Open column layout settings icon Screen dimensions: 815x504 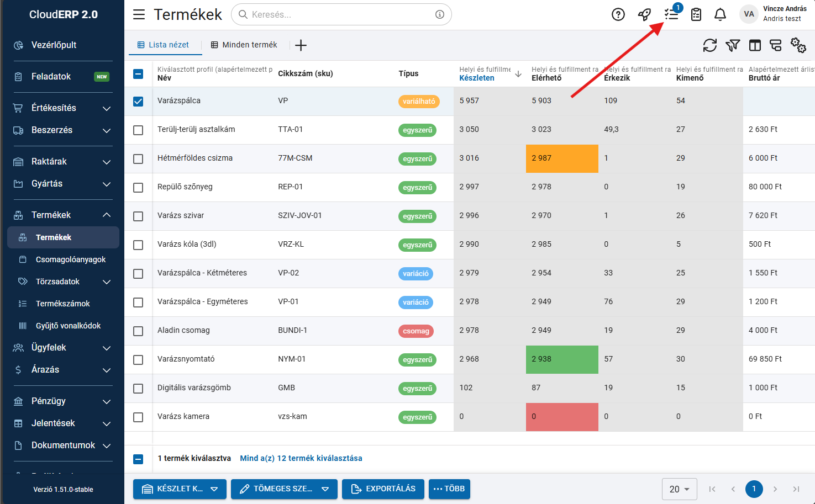755,45
